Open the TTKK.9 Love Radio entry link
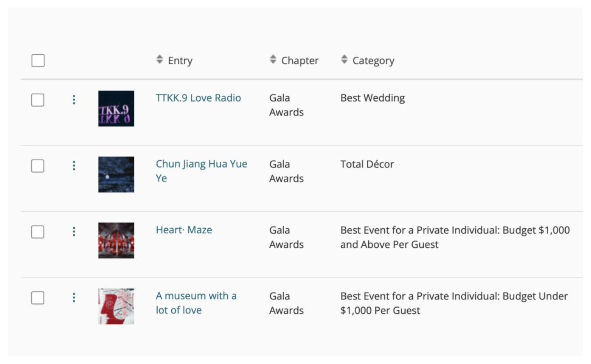The height and width of the screenshot is (364, 591). point(198,98)
